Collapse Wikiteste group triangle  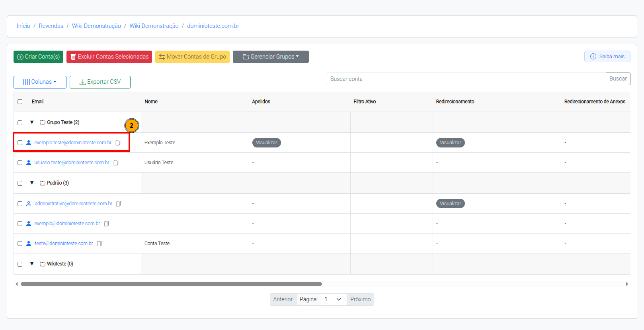pos(32,264)
